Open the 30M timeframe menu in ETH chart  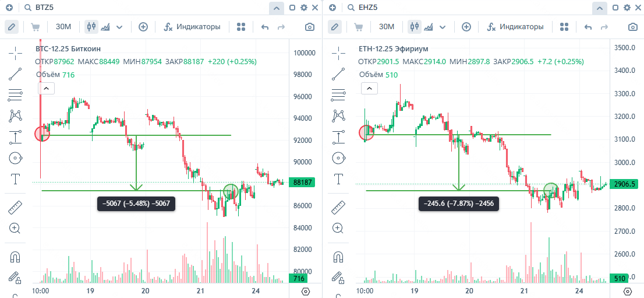coord(386,27)
